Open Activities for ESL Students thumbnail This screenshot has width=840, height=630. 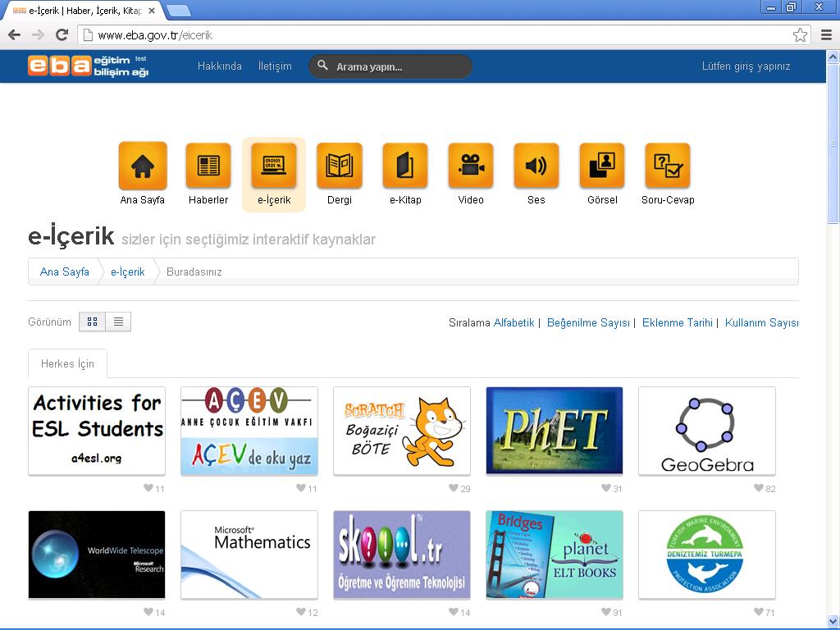tap(97, 431)
